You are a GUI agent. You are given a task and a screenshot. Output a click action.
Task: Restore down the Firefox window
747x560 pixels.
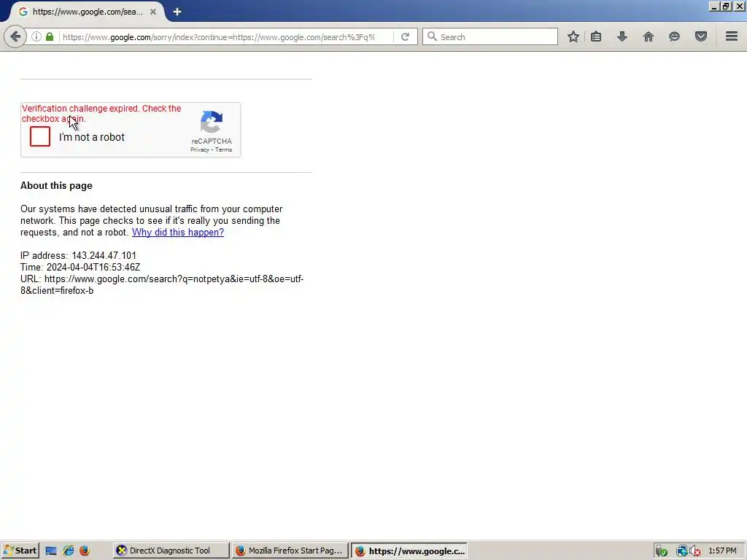[x=726, y=6]
